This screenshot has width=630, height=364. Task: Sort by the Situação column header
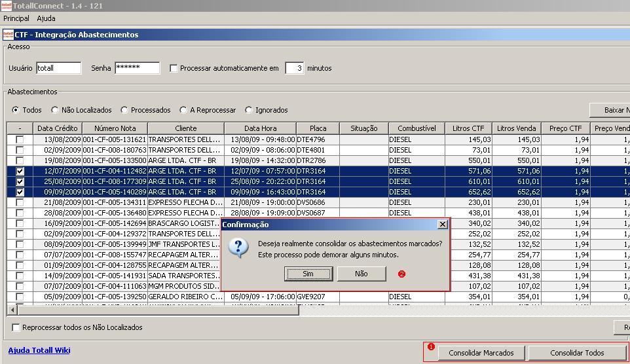coord(364,128)
